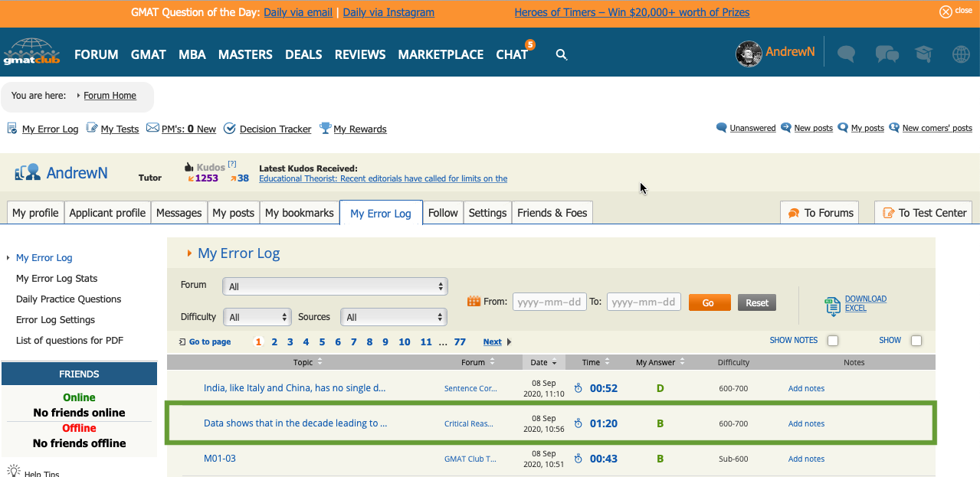
Task: Open the Sources dropdown
Action: point(394,317)
